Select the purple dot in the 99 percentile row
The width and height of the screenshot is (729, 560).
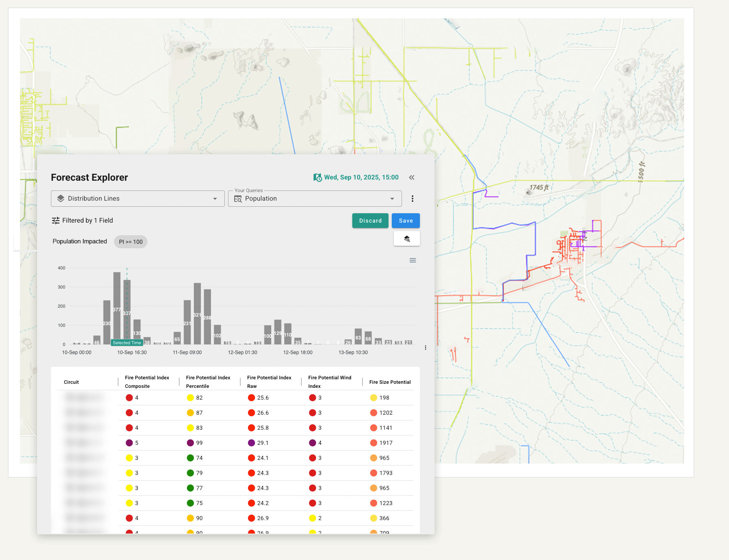click(x=190, y=443)
